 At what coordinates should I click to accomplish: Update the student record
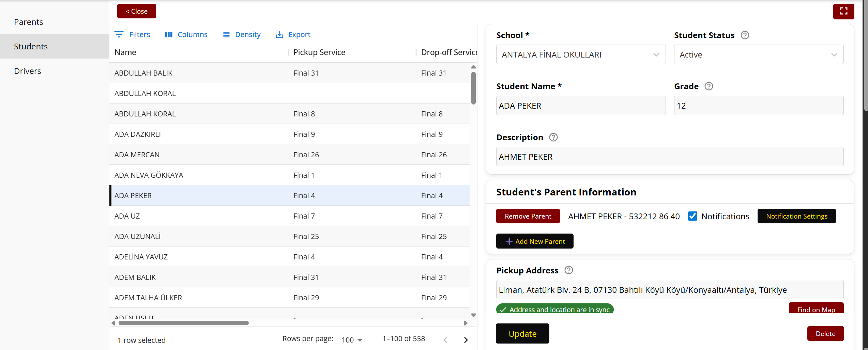522,334
